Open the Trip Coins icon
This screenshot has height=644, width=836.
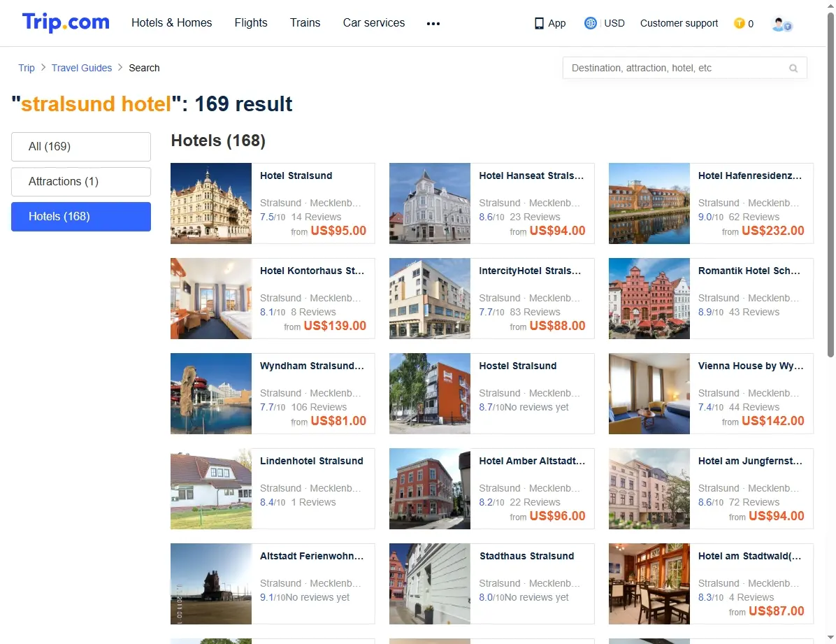tap(739, 24)
